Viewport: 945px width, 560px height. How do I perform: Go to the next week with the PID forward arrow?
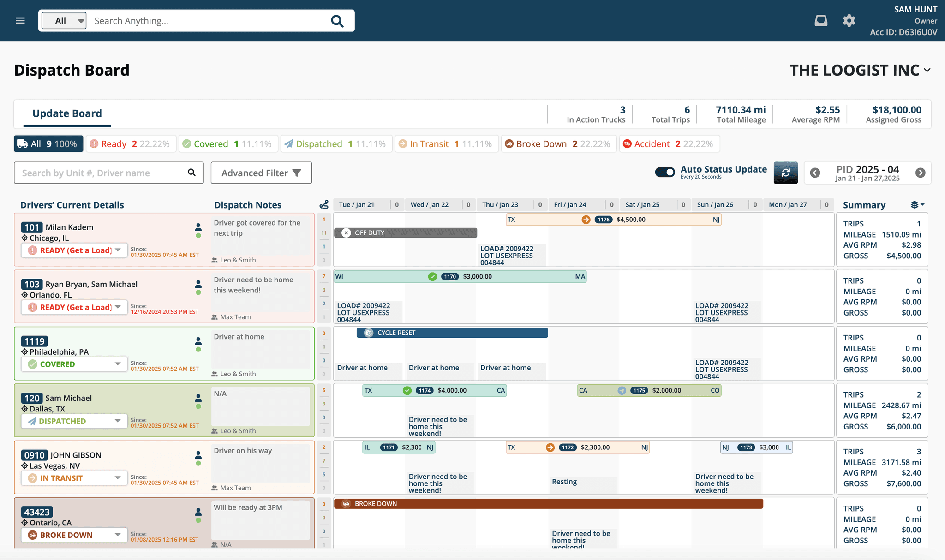(x=921, y=173)
